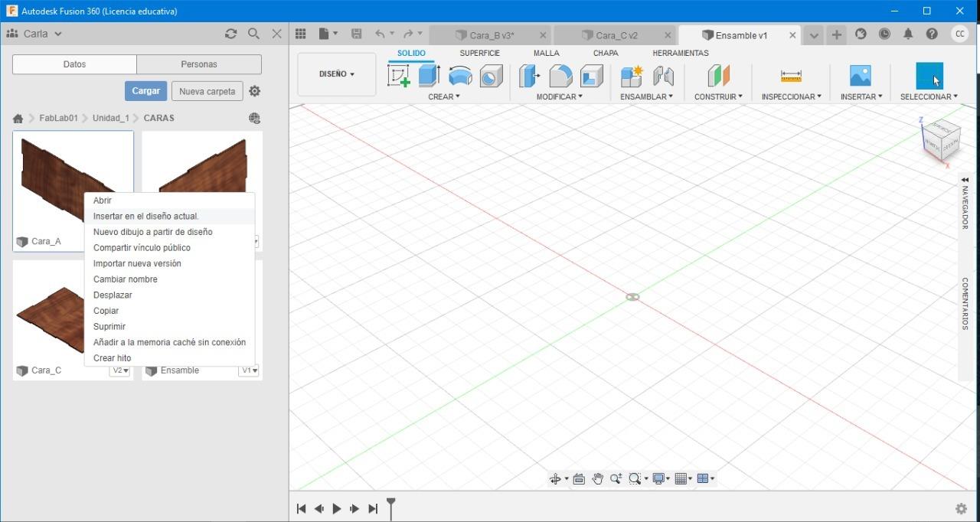
Task: Expand the INSPECCIONAR menu
Action: 792,96
